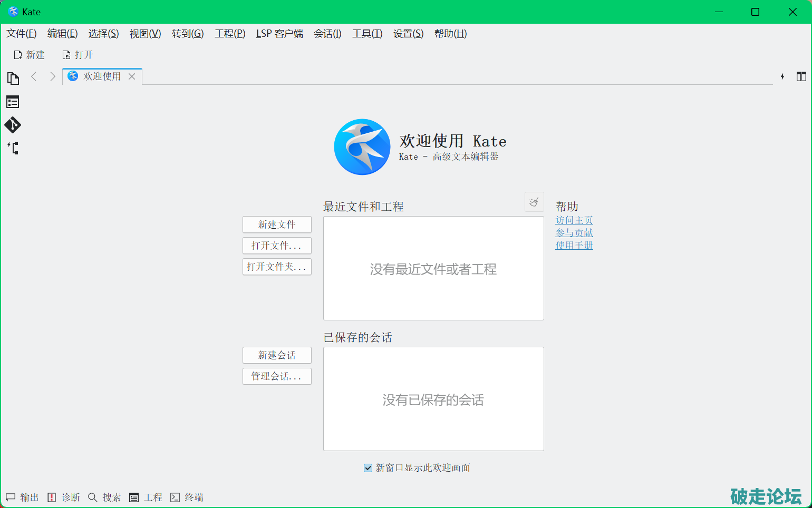Show the 终端 terminal panel

click(187, 497)
